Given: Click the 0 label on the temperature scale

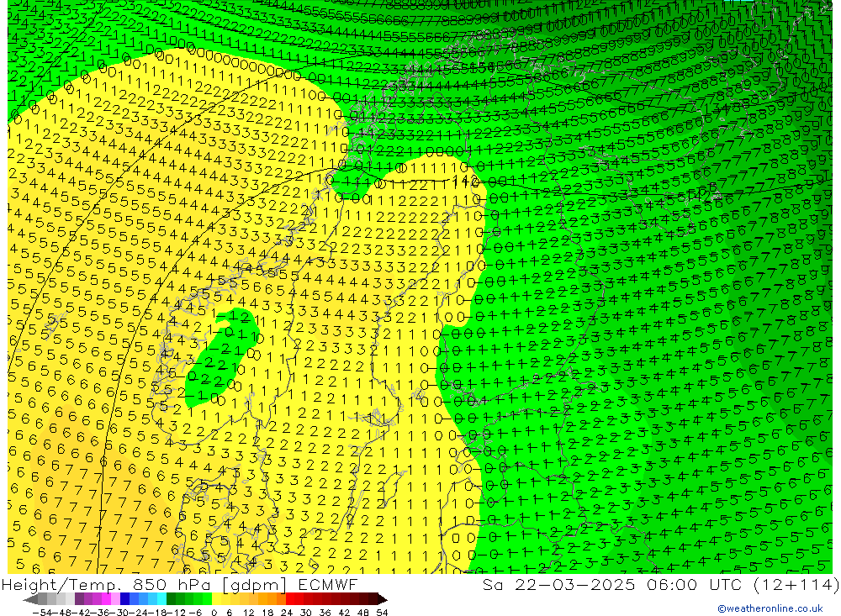Looking at the screenshot, I should point(215,612).
